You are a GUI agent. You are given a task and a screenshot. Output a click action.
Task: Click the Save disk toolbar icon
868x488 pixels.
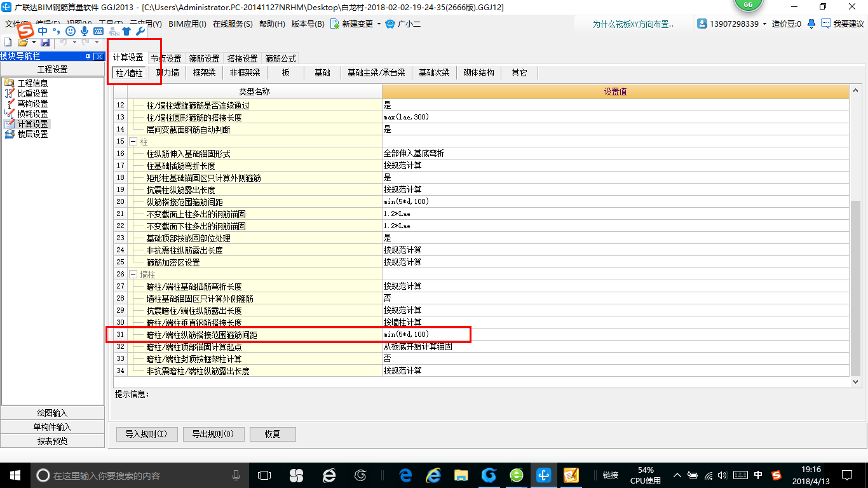[45, 42]
